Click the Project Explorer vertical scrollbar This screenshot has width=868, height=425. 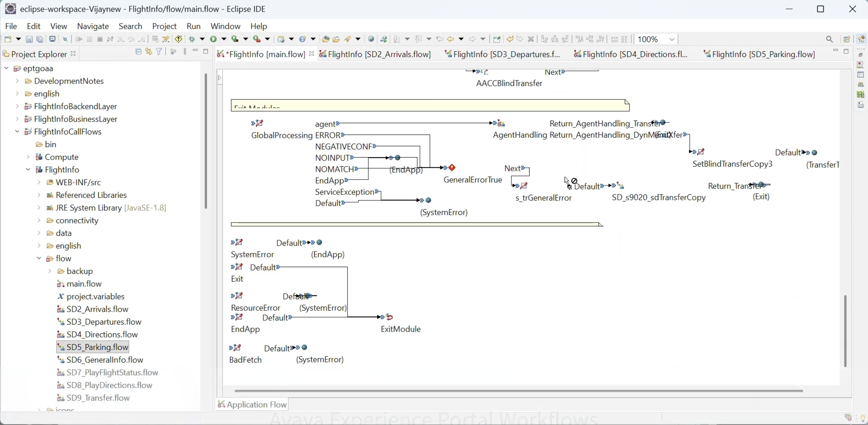(x=206, y=141)
